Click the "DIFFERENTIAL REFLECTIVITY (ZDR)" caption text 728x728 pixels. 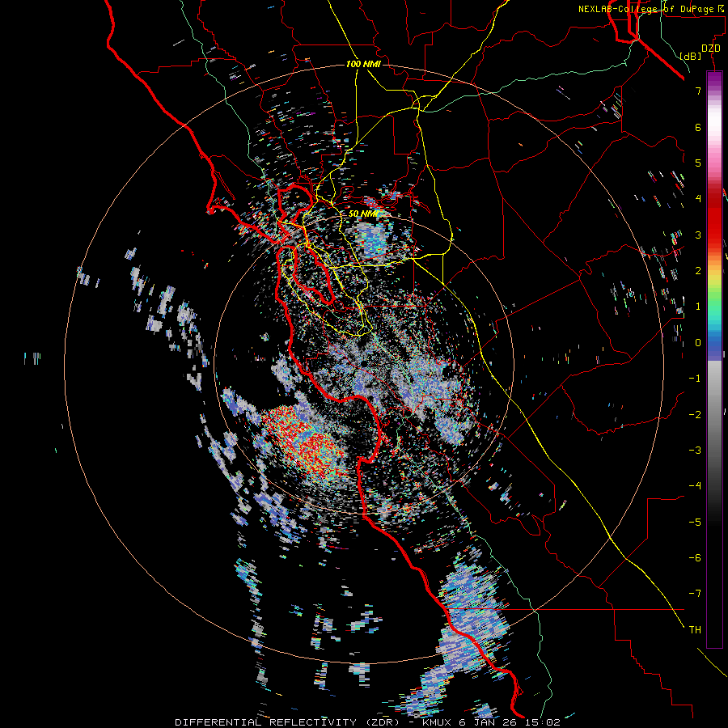coord(287,722)
